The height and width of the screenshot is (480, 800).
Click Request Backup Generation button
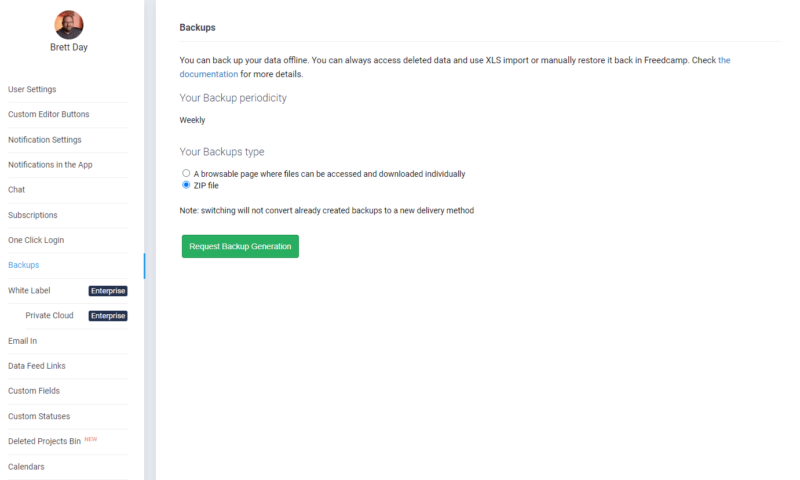pos(240,246)
